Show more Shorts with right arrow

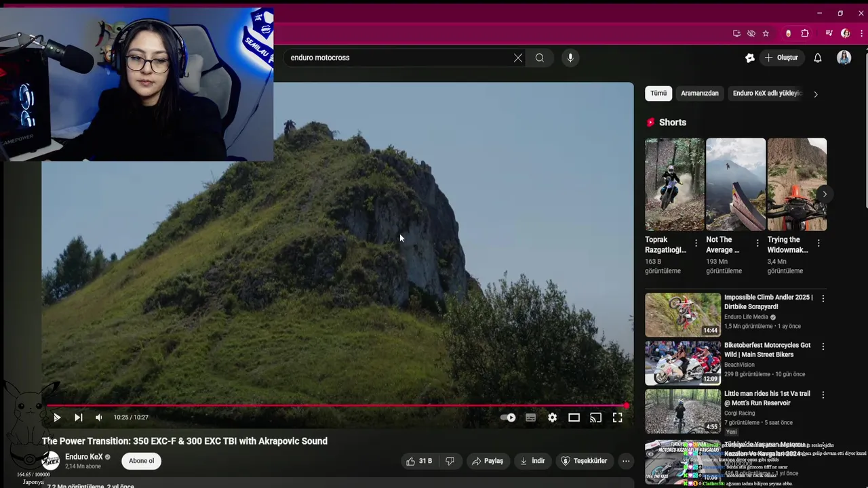pyautogui.click(x=825, y=195)
